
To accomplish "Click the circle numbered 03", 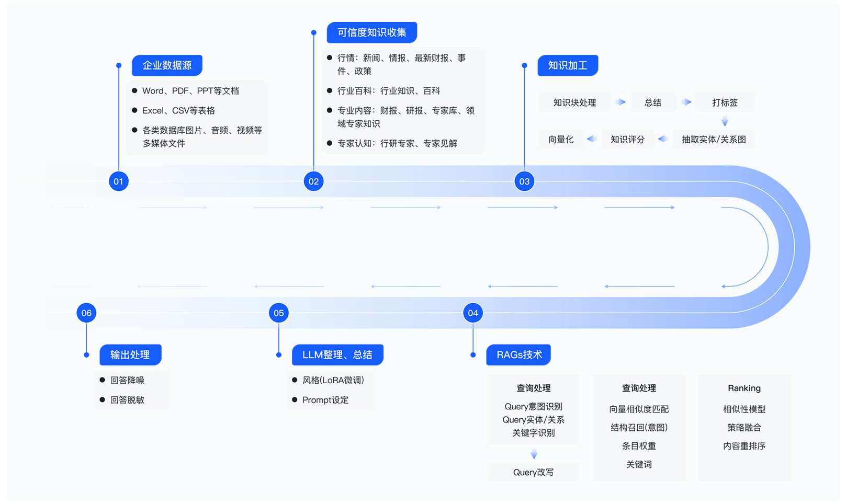I will pos(524,181).
